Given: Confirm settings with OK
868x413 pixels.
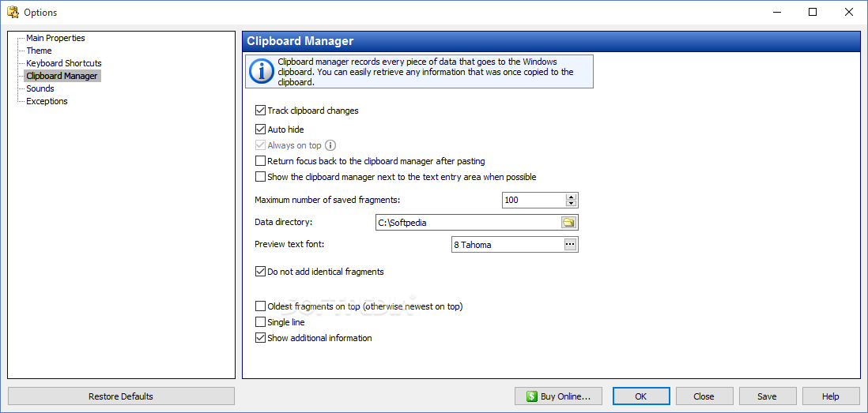Looking at the screenshot, I should (641, 396).
